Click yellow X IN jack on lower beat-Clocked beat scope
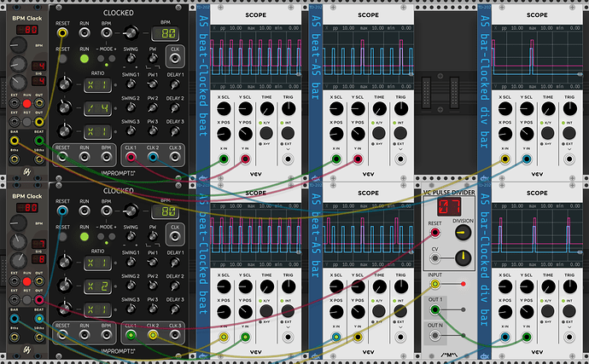The height and width of the screenshot is (364, 589). [x=224, y=337]
